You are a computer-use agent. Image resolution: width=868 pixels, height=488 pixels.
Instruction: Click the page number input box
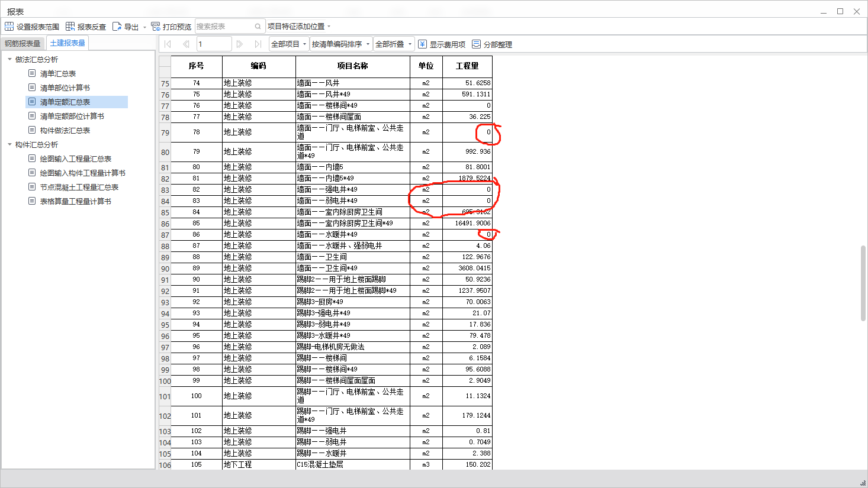214,44
